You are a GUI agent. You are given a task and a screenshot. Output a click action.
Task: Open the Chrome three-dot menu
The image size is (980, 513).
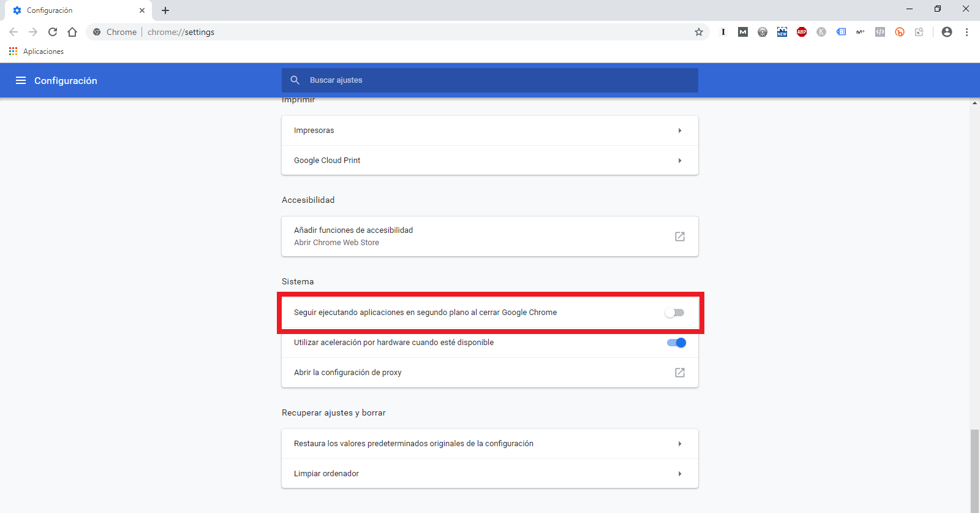[967, 32]
